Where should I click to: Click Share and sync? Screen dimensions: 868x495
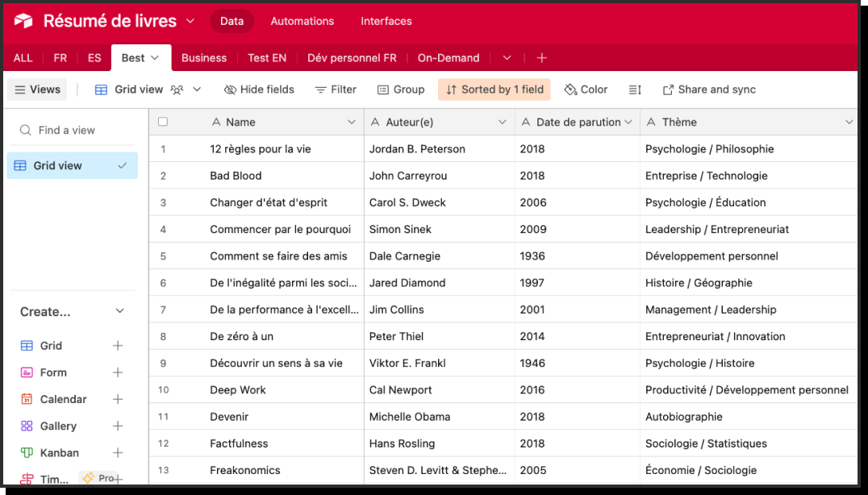click(709, 89)
